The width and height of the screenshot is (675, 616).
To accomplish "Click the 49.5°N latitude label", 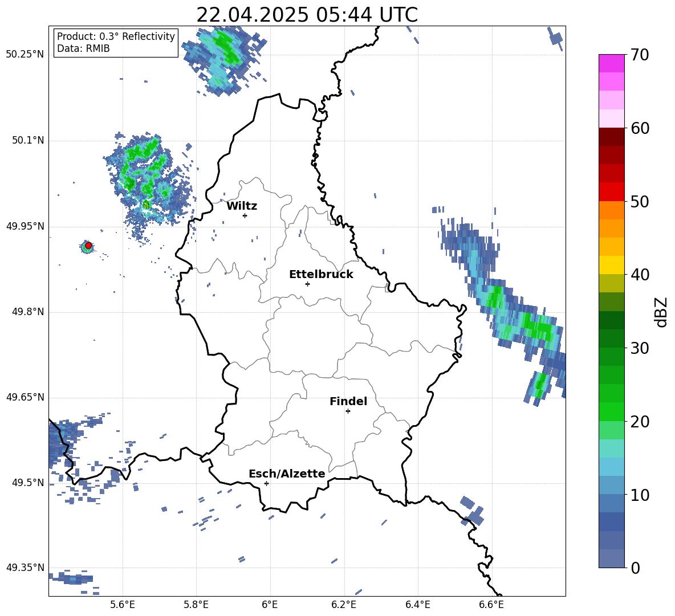I will pos(28,483).
